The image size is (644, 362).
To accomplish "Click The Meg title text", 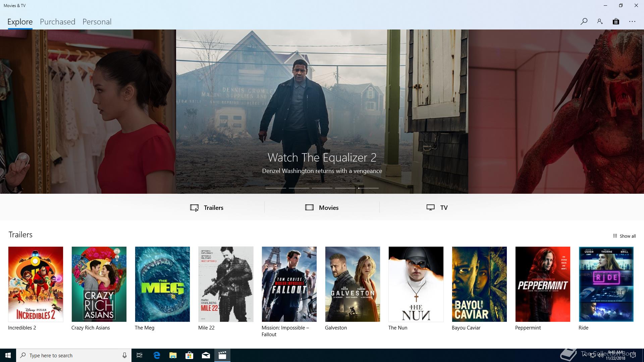I will click(145, 328).
